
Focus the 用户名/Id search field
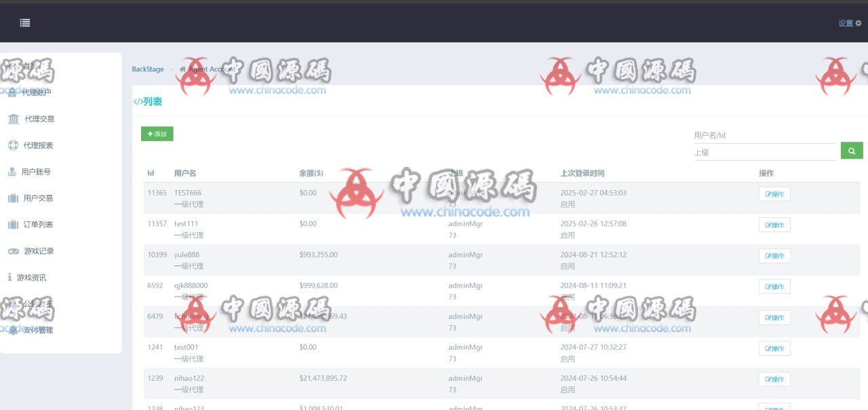tap(764, 135)
